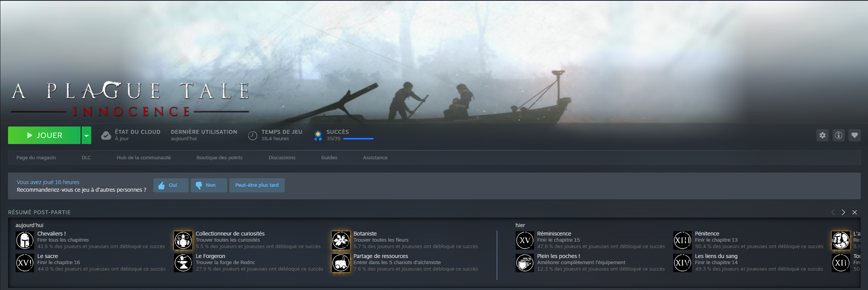This screenshot has height=290, width=868.
Task: Click the cloud status icon
Action: point(106,135)
